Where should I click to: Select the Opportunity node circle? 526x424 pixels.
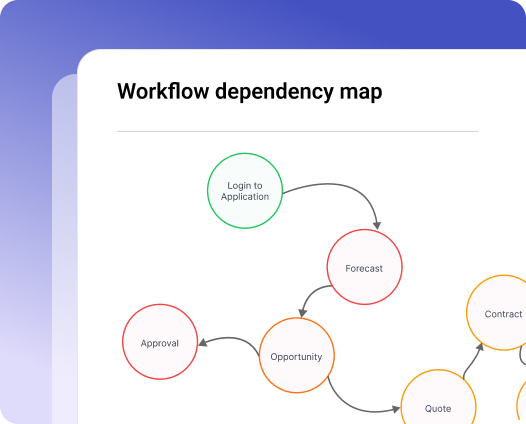coord(297,355)
